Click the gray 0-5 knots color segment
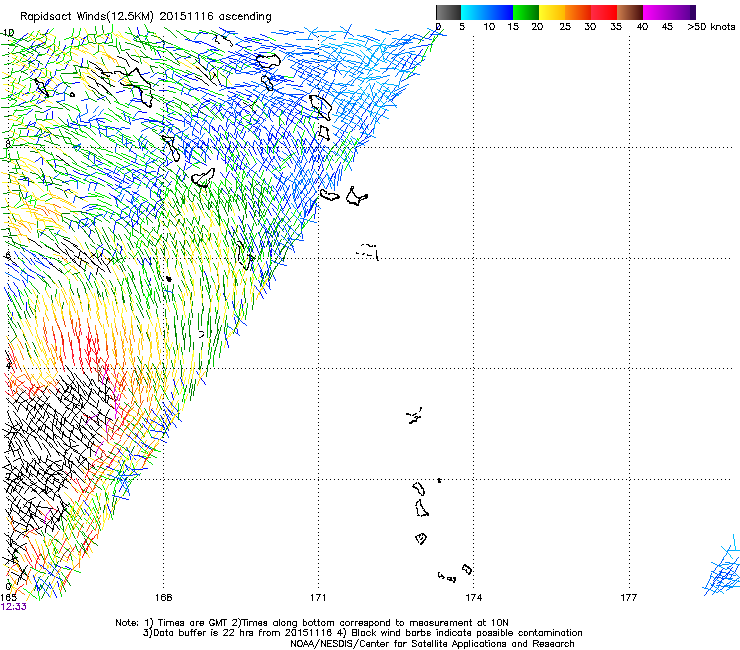740x650 pixels. (x=448, y=12)
